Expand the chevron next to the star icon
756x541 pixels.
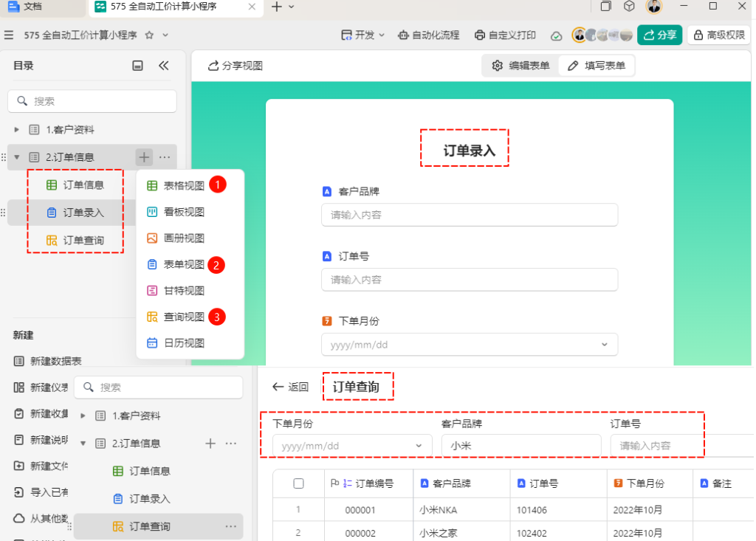coord(165,35)
